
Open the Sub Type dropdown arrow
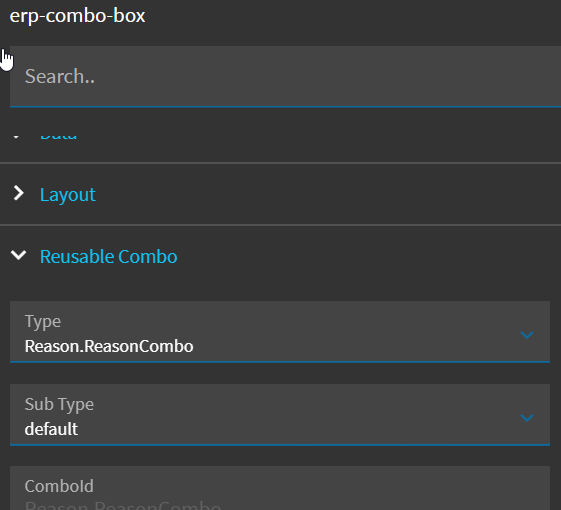tap(527, 418)
